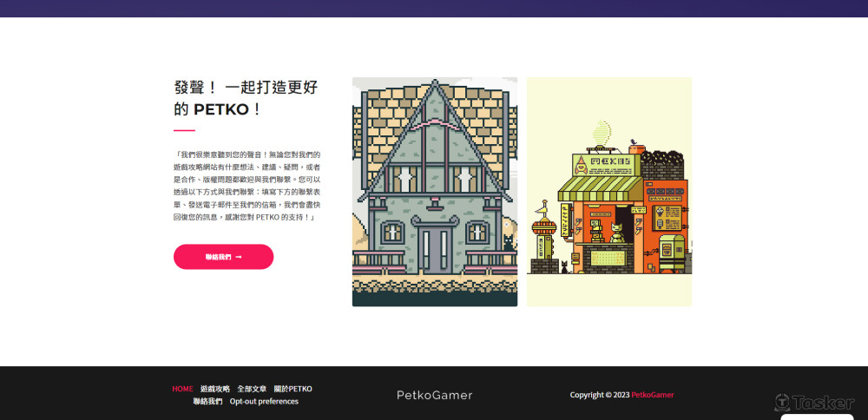The image size is (868, 420).
Task: Open 遊戲攻略 from the footer menu
Action: point(215,389)
